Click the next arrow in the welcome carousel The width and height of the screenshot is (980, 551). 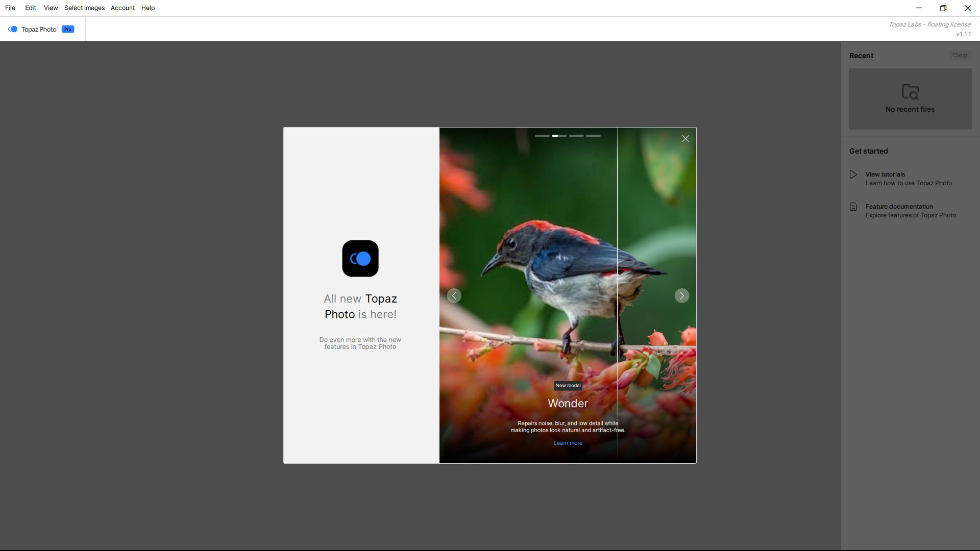681,295
